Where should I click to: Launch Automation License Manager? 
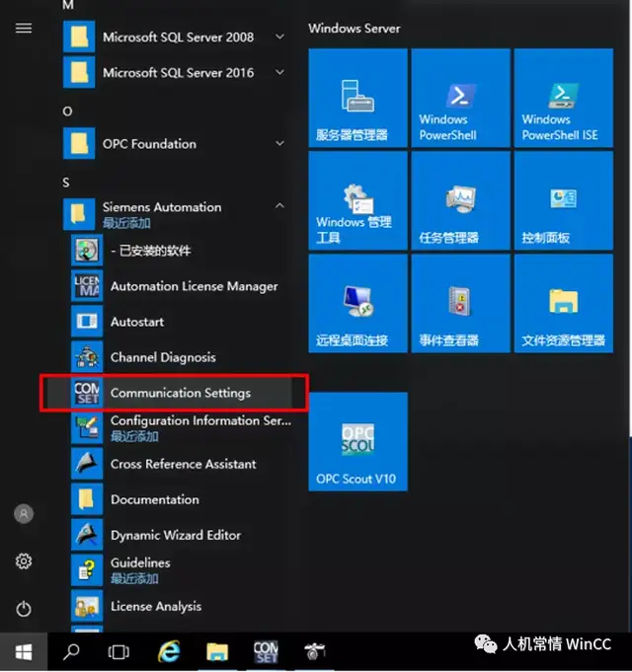tap(194, 286)
